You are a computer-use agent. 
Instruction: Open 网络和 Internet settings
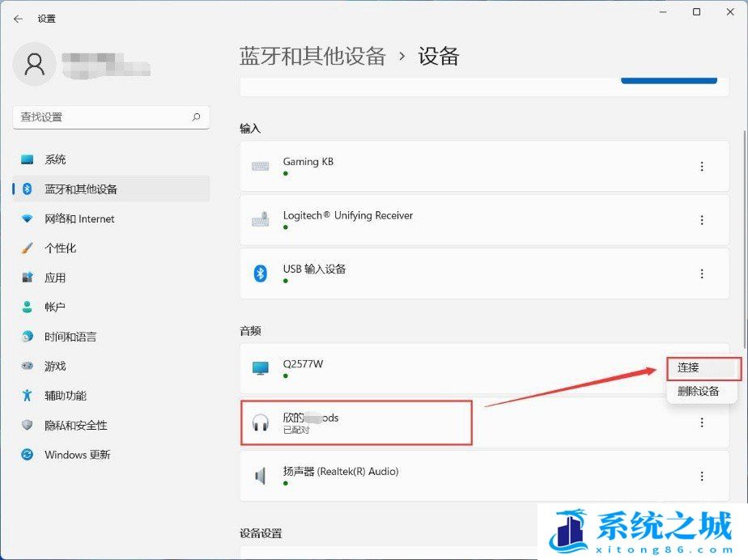point(79,218)
